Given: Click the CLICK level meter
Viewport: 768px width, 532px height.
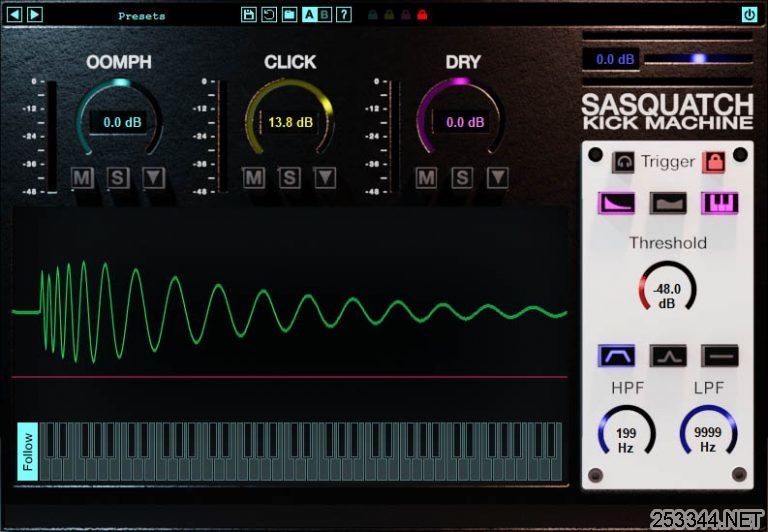Looking at the screenshot, I should tap(222, 137).
